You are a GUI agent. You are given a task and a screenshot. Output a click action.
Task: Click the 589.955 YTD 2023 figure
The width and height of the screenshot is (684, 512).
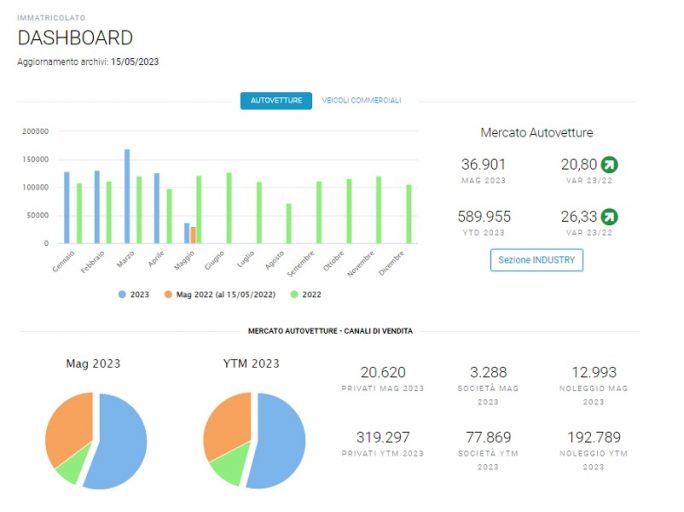click(484, 217)
